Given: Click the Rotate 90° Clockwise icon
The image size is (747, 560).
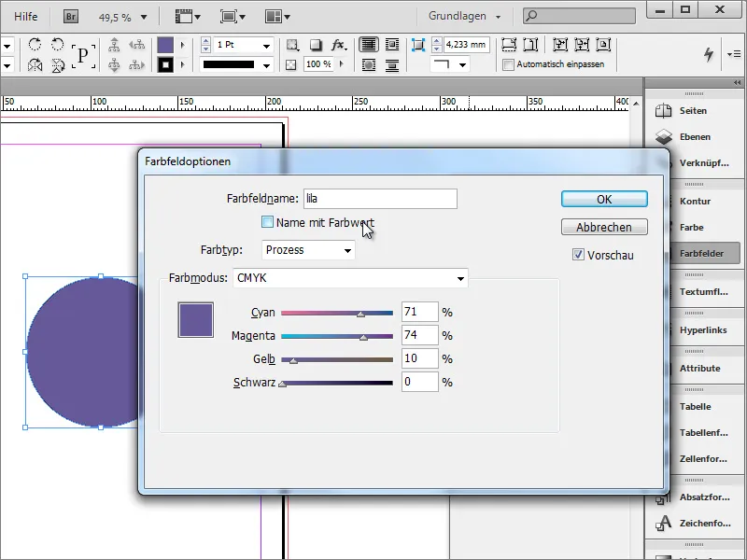Looking at the screenshot, I should pos(35,45).
